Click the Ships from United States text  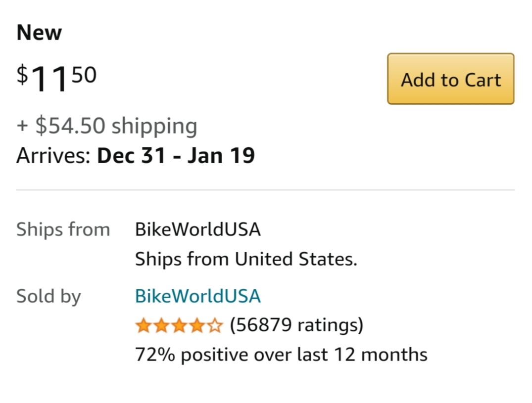[x=246, y=259]
